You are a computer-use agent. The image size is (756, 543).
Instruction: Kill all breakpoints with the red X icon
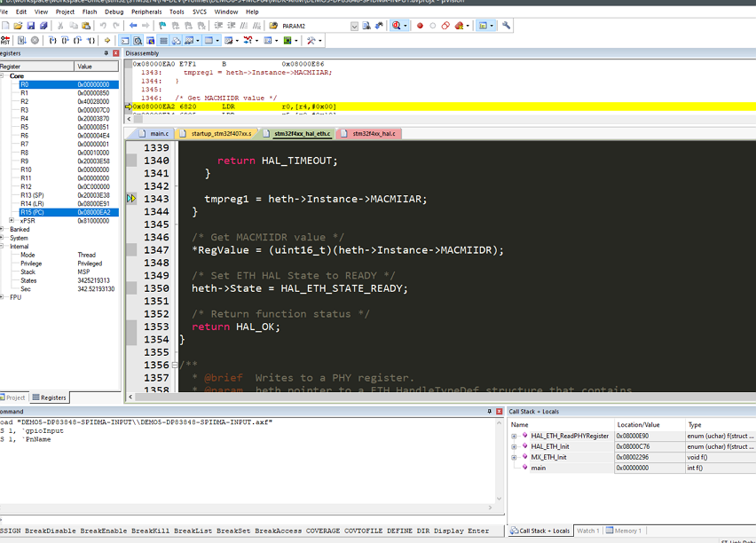point(459,26)
